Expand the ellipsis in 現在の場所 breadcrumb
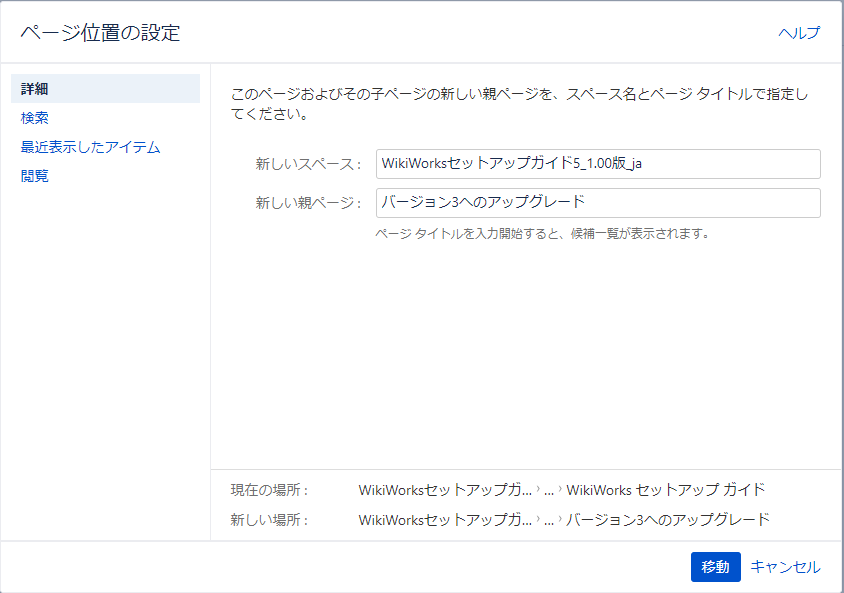Screen dimensions: 844x593 (549, 490)
